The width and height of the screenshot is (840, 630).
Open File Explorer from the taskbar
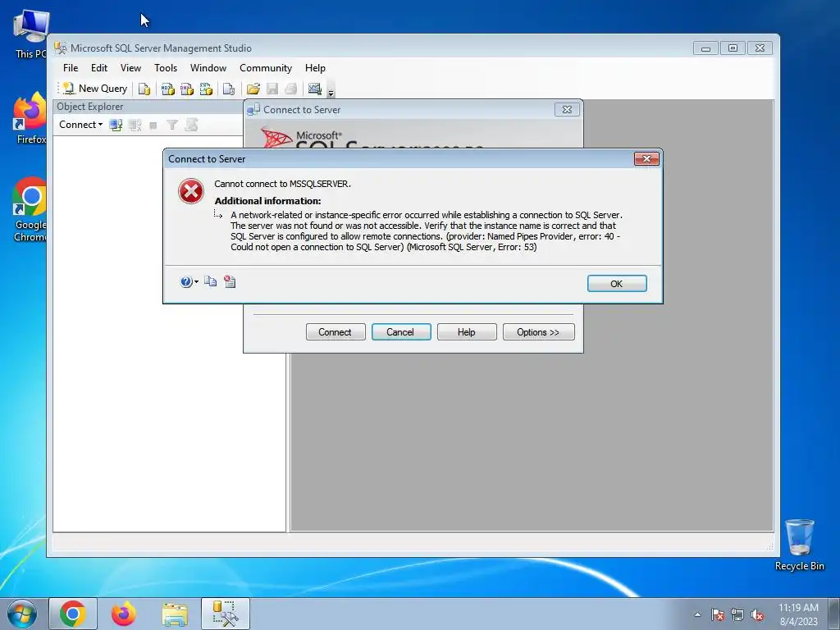175,614
